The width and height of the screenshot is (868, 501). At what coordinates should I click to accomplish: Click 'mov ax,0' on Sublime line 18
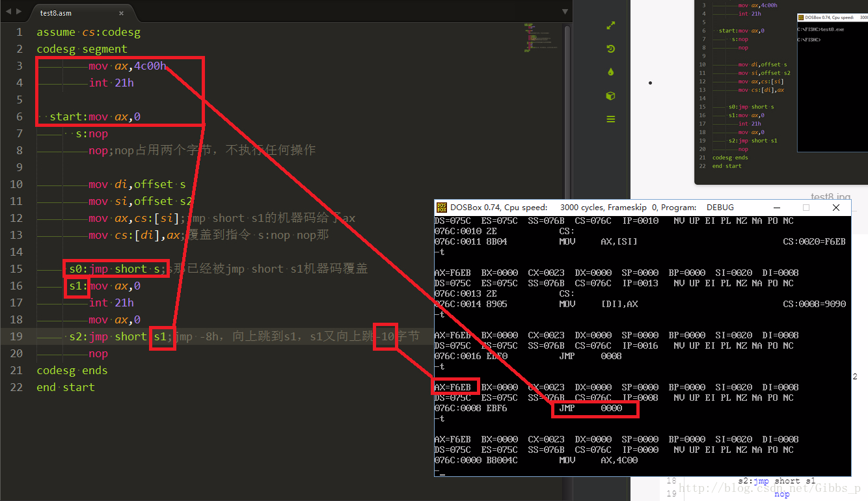(115, 320)
